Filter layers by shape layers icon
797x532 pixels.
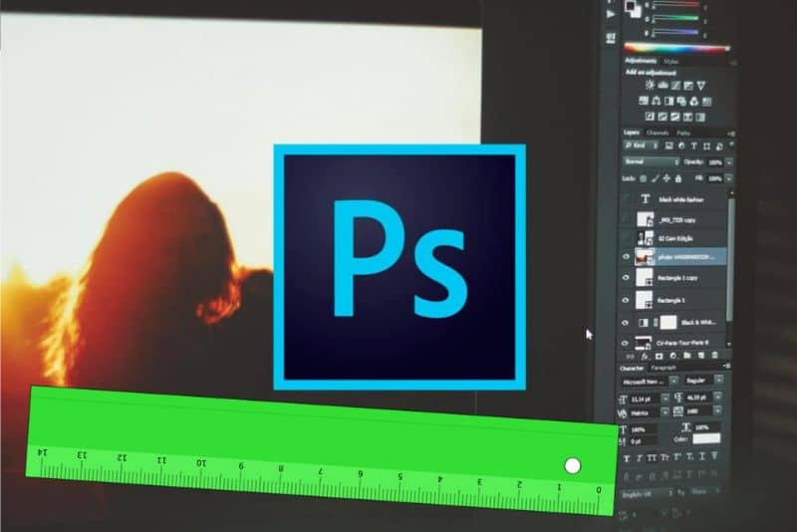coord(706,146)
